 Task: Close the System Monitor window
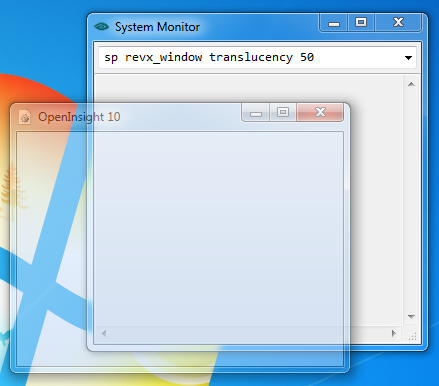[398, 23]
